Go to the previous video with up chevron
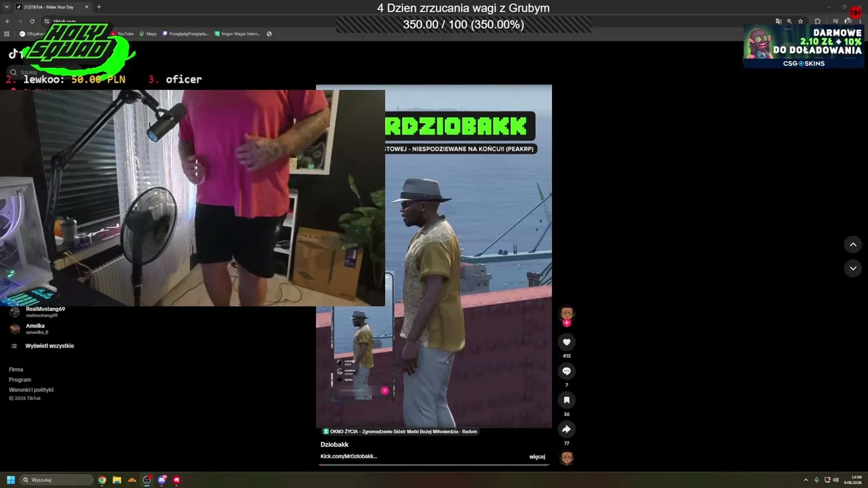868x488 pixels. point(853,245)
